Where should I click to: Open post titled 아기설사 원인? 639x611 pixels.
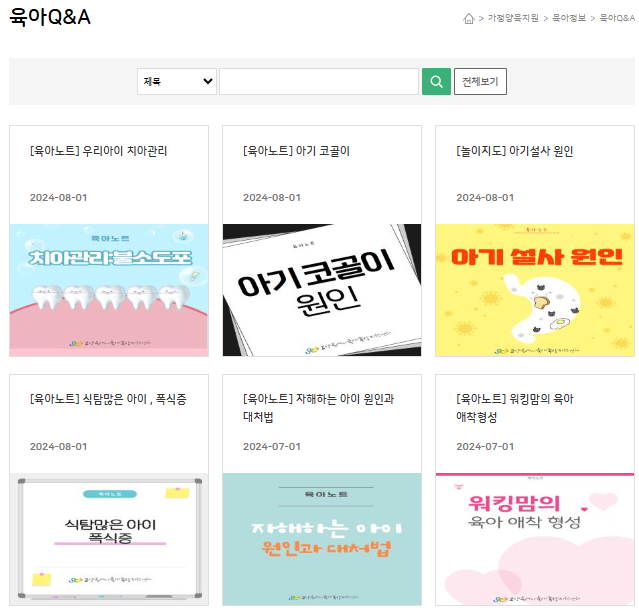click(x=514, y=151)
